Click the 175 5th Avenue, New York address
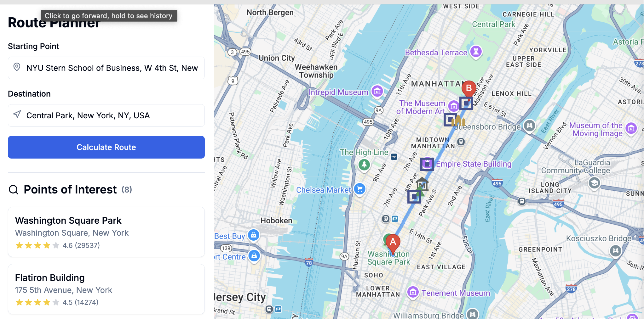The image size is (644, 319). (64, 290)
